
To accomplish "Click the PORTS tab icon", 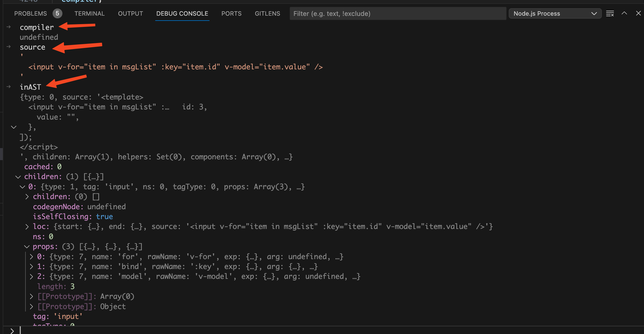I will coord(231,13).
